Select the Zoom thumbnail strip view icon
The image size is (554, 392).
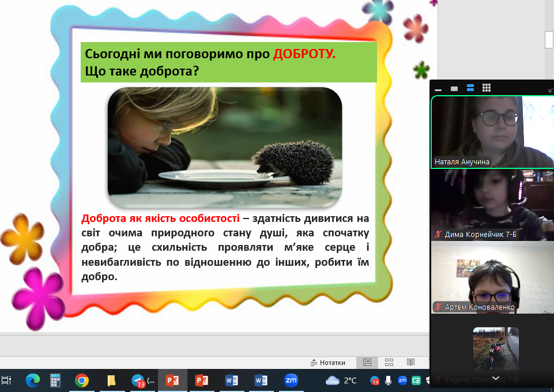click(x=470, y=88)
